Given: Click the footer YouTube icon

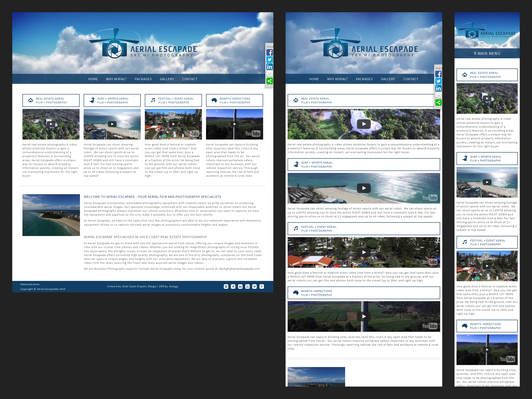Looking at the screenshot, I should (x=247, y=286).
